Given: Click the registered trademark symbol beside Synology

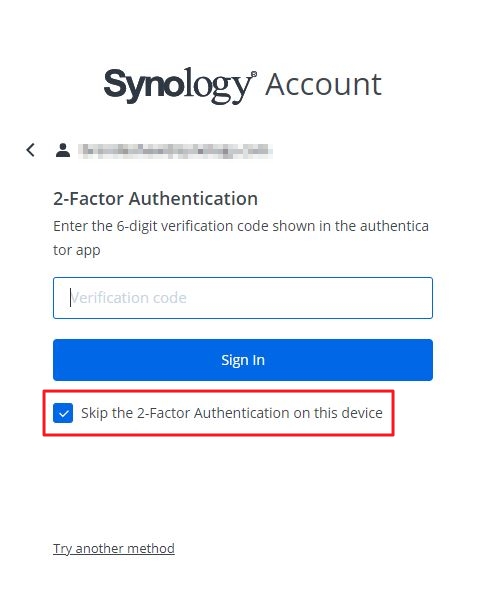Looking at the screenshot, I should pos(254,74).
